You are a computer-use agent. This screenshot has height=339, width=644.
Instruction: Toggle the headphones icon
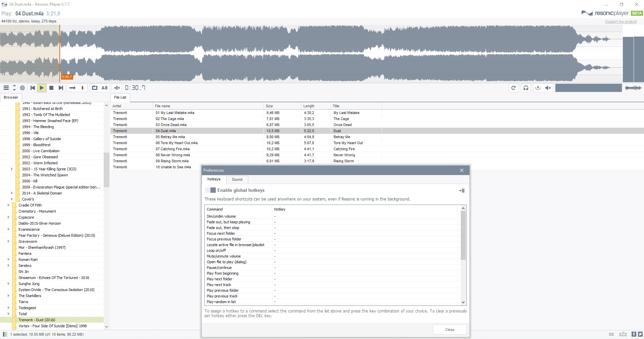[526, 88]
